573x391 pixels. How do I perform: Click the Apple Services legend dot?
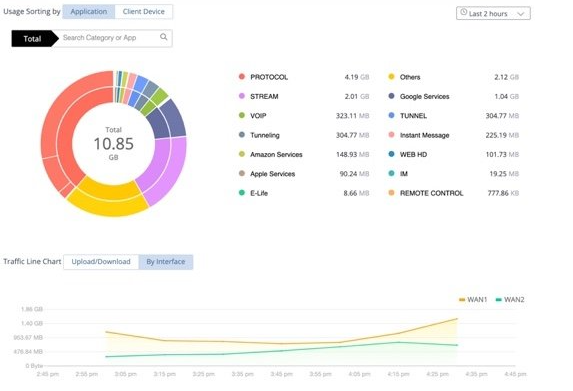click(242, 174)
